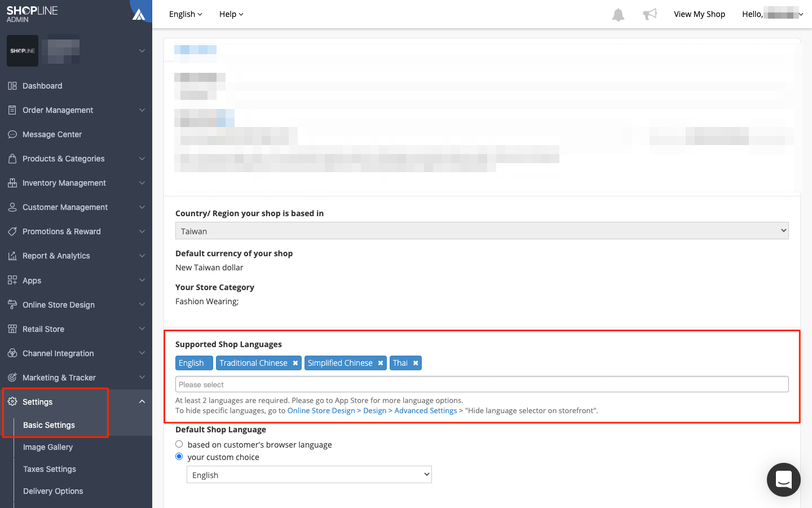Open the announcements megaphone icon
Viewport: 812px width, 508px height.
650,14
